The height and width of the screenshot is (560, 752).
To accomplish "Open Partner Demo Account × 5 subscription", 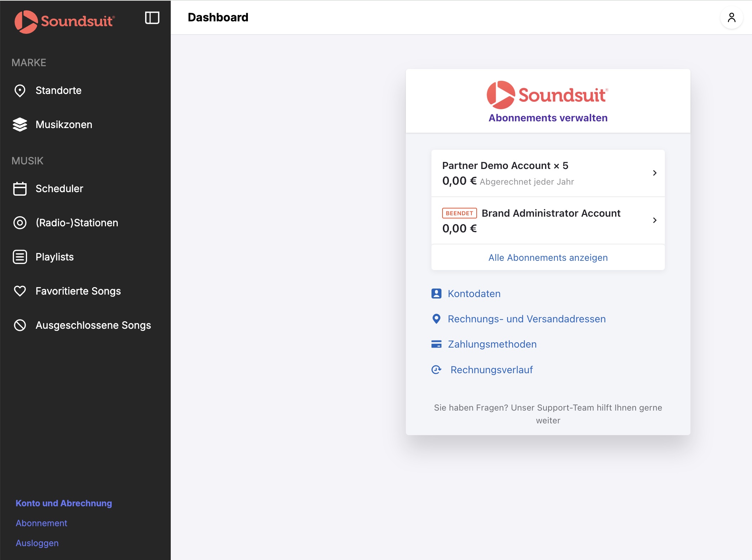I will tap(548, 173).
